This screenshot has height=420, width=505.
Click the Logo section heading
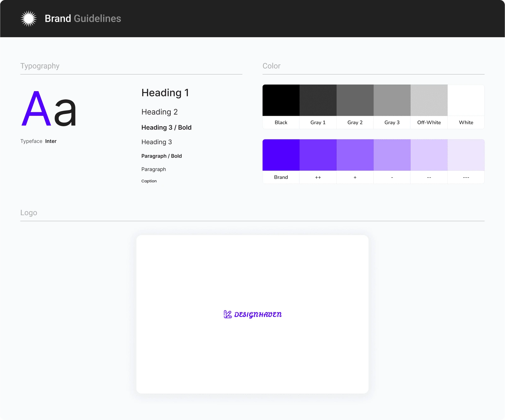(29, 213)
